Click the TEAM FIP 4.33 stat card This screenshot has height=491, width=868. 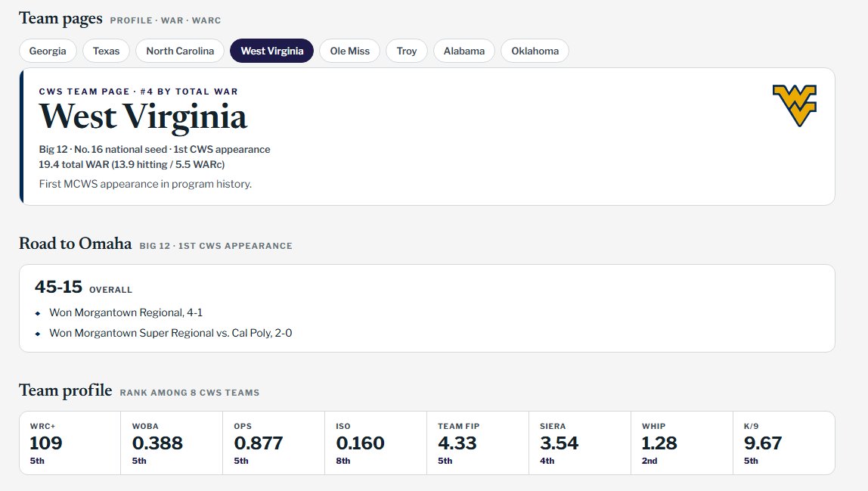[x=478, y=443]
